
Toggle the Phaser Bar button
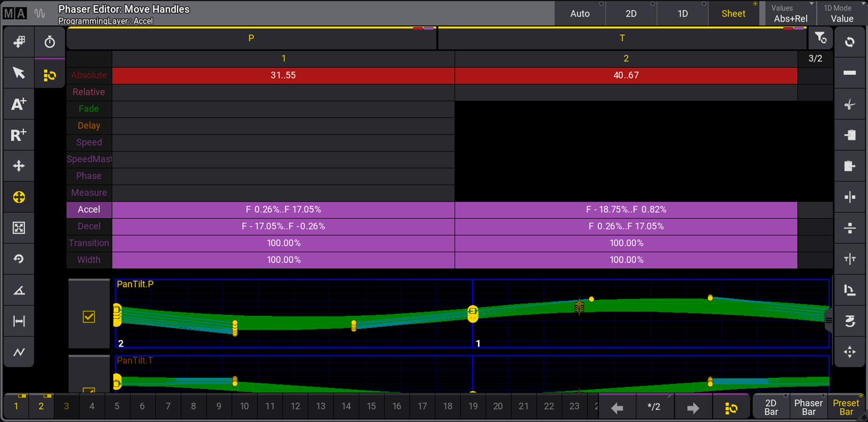808,407
